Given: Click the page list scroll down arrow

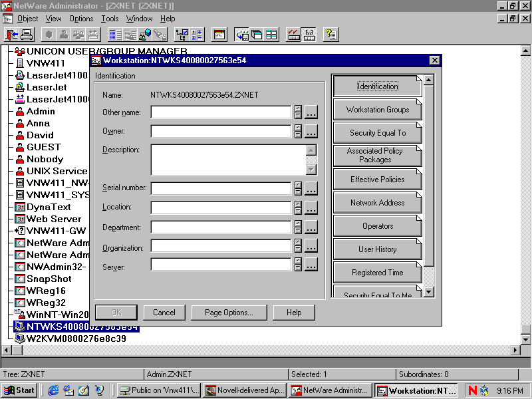Looking at the screenshot, I should (429, 291).
